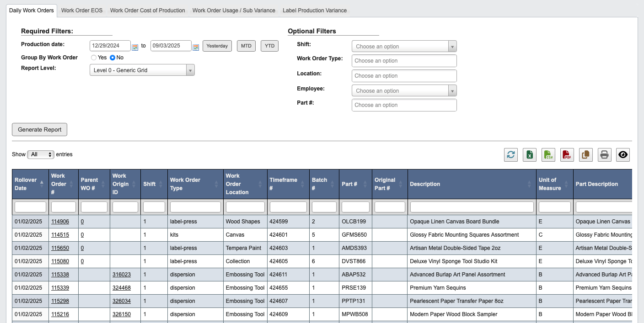Viewport: 644px width, 323px height.
Task: Switch to the Work Order EOS tab
Action: pos(82,10)
